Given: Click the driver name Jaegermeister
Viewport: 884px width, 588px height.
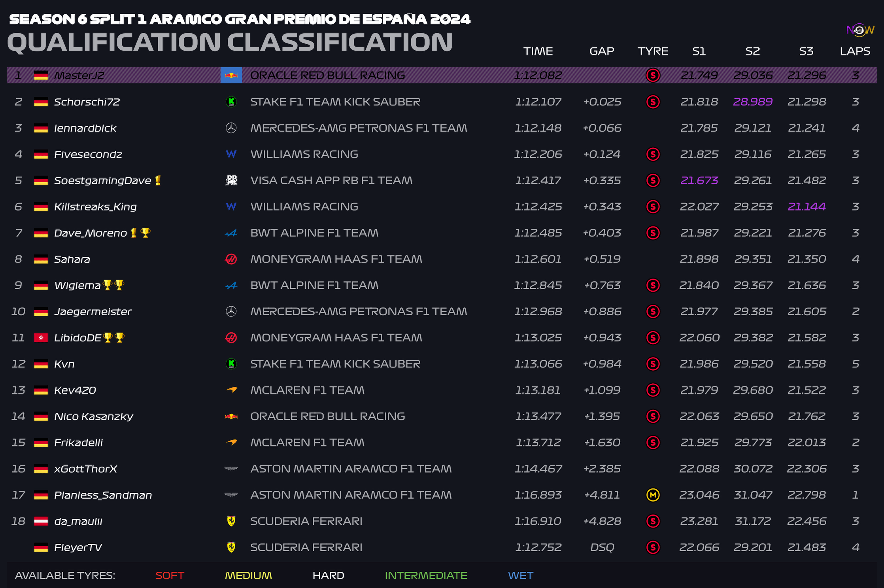Looking at the screenshot, I should [93, 311].
